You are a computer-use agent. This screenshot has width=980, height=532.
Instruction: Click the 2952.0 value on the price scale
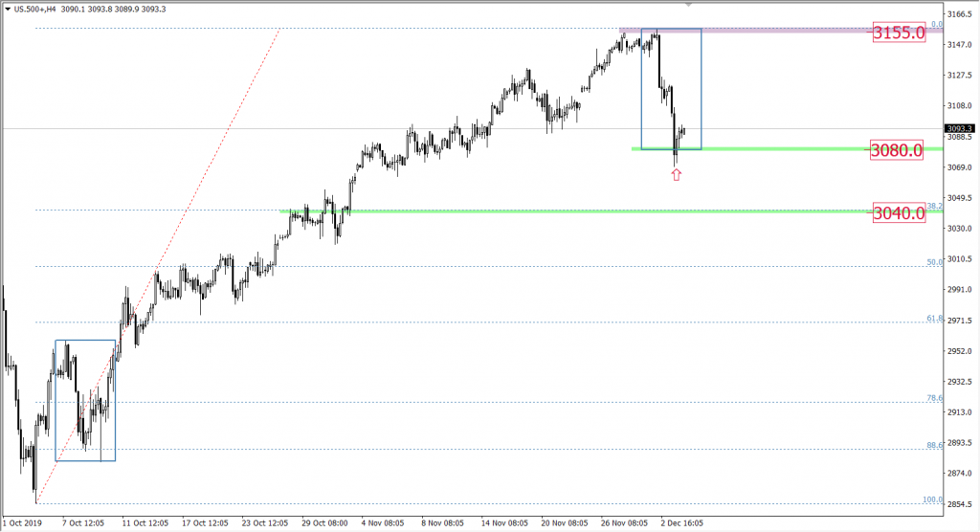[960, 351]
